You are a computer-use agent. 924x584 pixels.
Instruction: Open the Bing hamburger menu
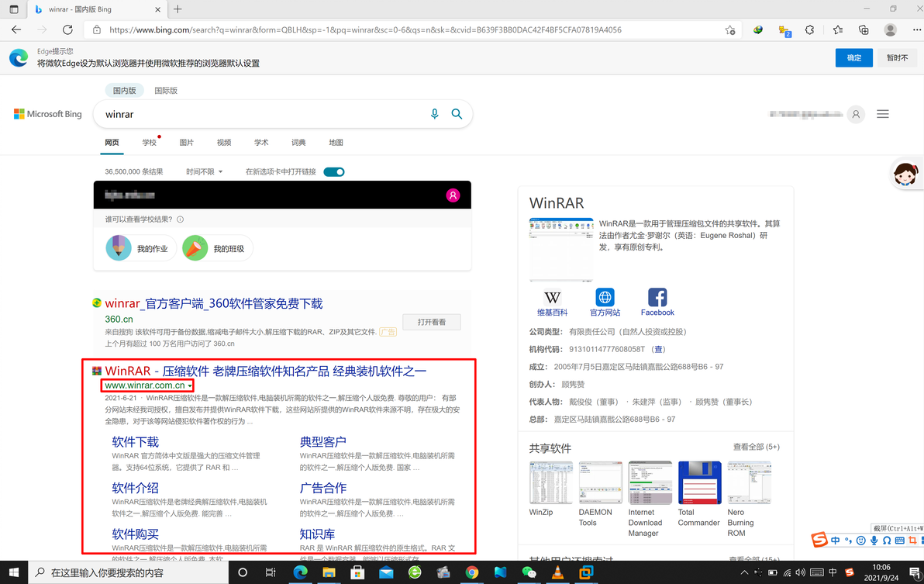(883, 114)
